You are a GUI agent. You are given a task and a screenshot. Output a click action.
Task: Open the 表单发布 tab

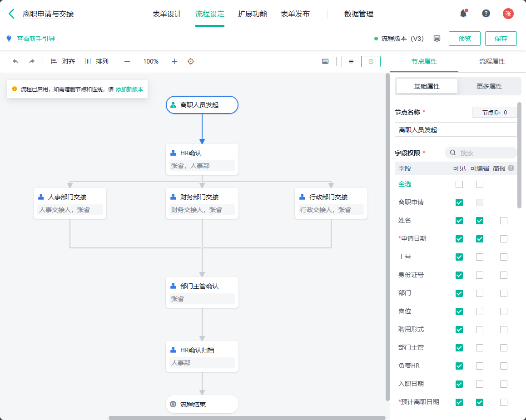click(x=295, y=14)
